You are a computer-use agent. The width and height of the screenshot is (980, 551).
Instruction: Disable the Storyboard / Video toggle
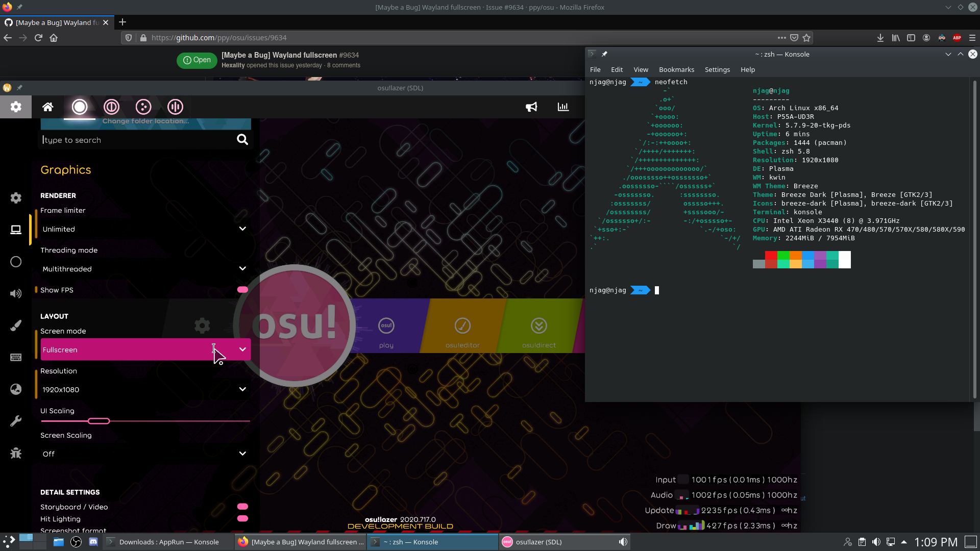tap(243, 507)
